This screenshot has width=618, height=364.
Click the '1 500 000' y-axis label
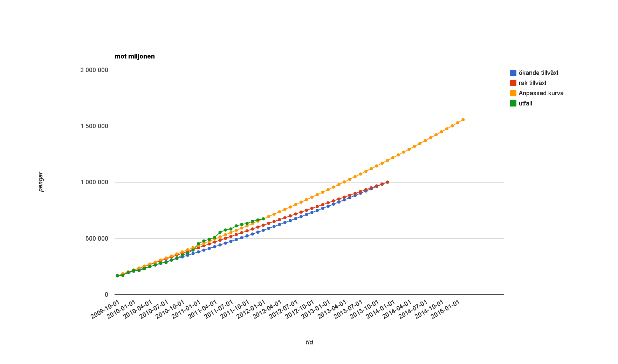point(94,126)
